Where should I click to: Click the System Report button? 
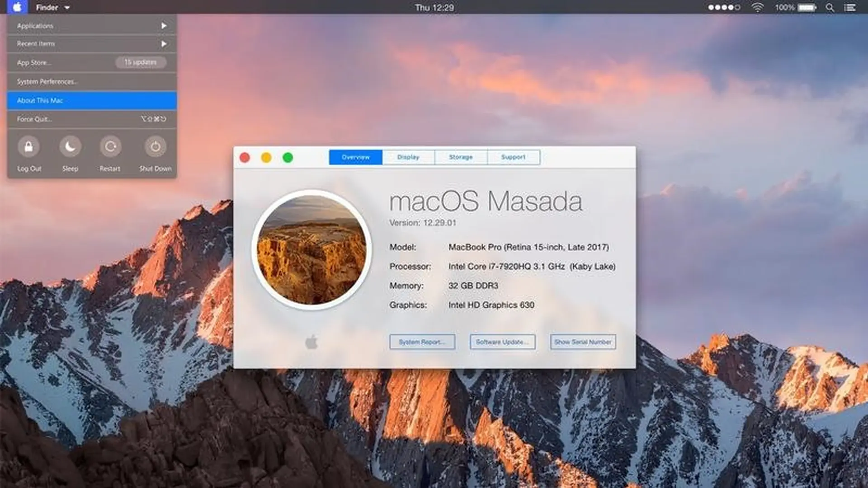pyautogui.click(x=422, y=342)
